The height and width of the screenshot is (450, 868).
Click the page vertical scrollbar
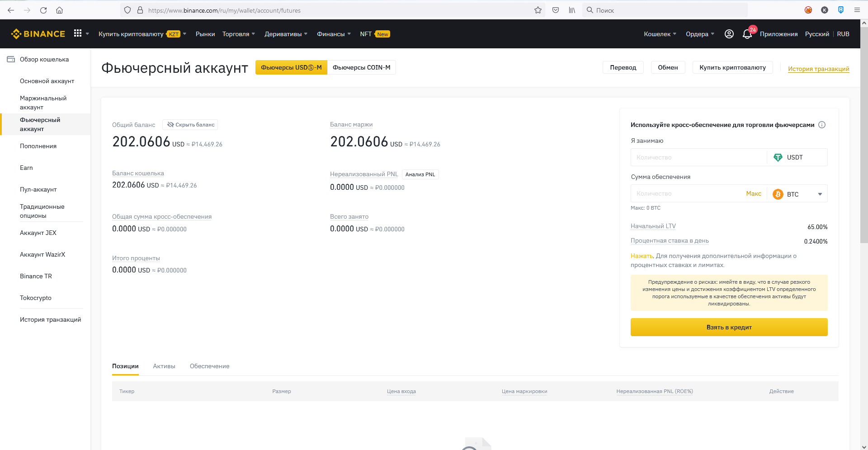point(864,136)
